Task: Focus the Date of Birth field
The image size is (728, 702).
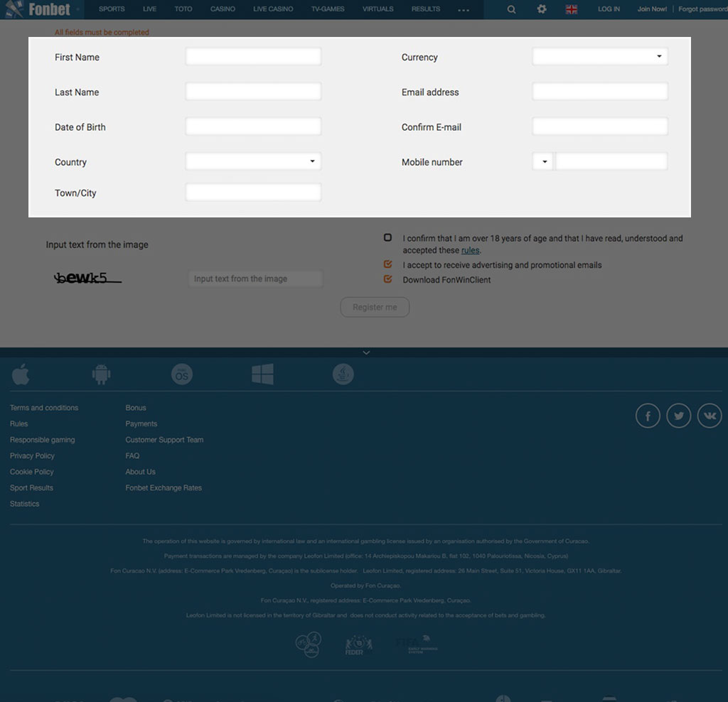Action: [x=254, y=126]
